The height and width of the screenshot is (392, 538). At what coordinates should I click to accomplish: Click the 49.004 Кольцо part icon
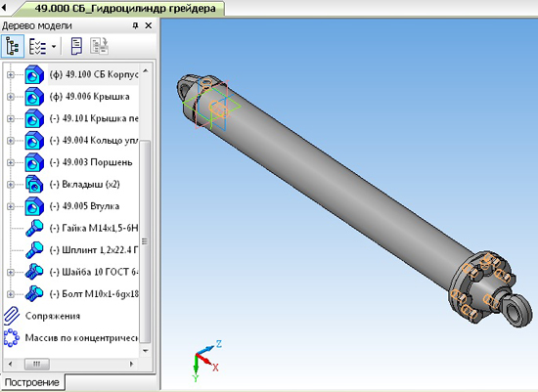34,140
